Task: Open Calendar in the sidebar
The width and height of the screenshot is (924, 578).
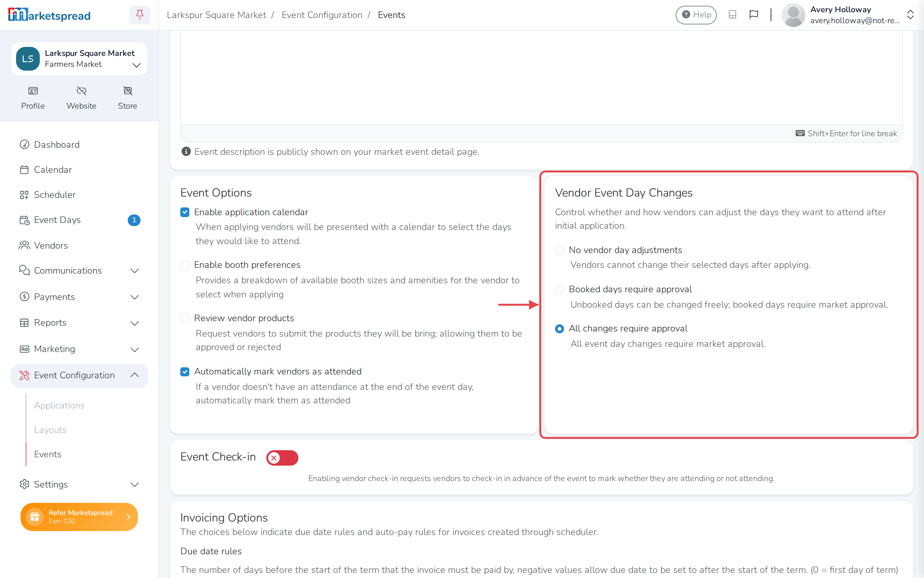Action: click(x=79, y=170)
